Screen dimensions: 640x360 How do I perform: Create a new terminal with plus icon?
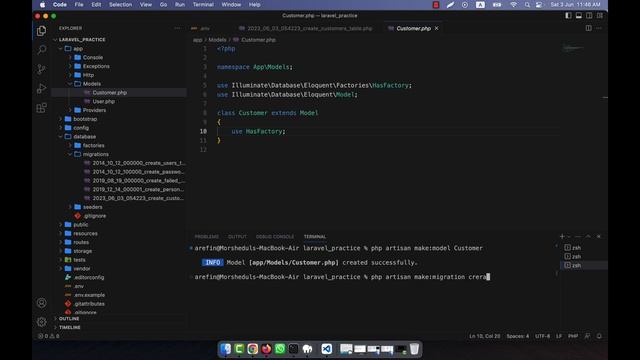562,236
